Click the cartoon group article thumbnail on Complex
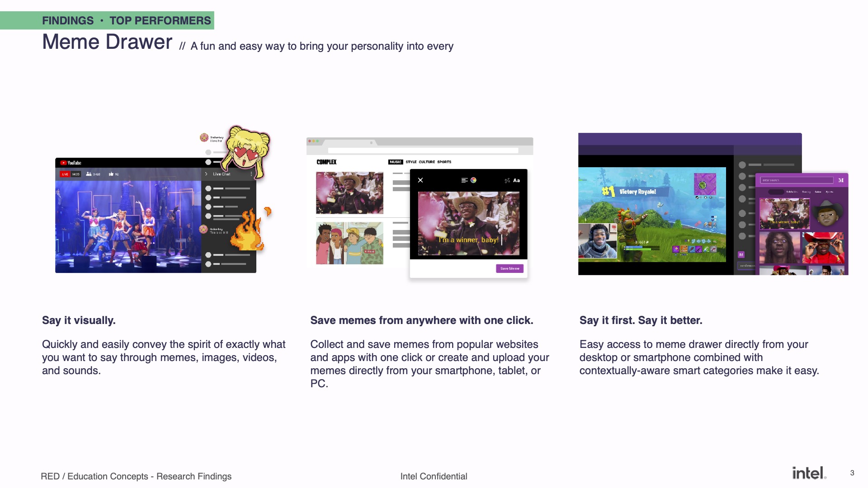Image resolution: width=868 pixels, height=488 pixels. (x=349, y=243)
